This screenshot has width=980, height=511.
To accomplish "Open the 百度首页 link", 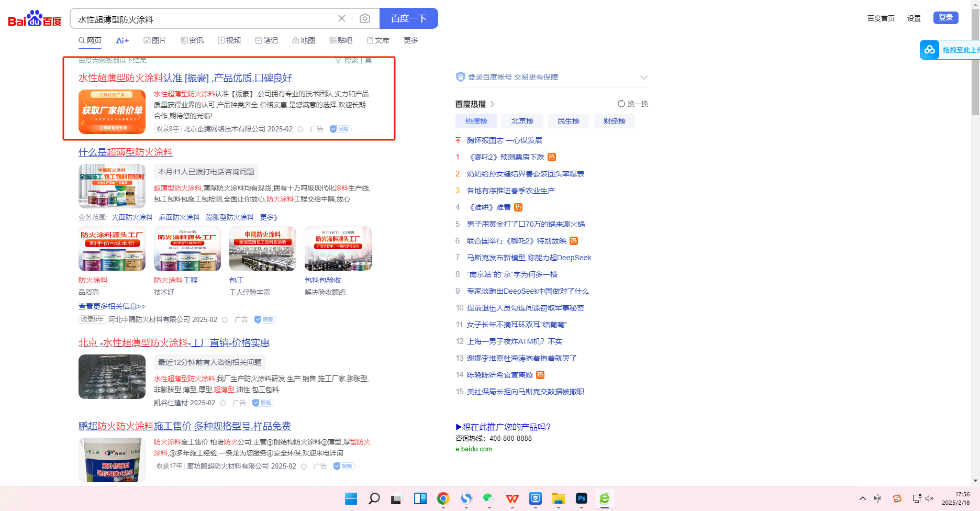I will (x=881, y=18).
